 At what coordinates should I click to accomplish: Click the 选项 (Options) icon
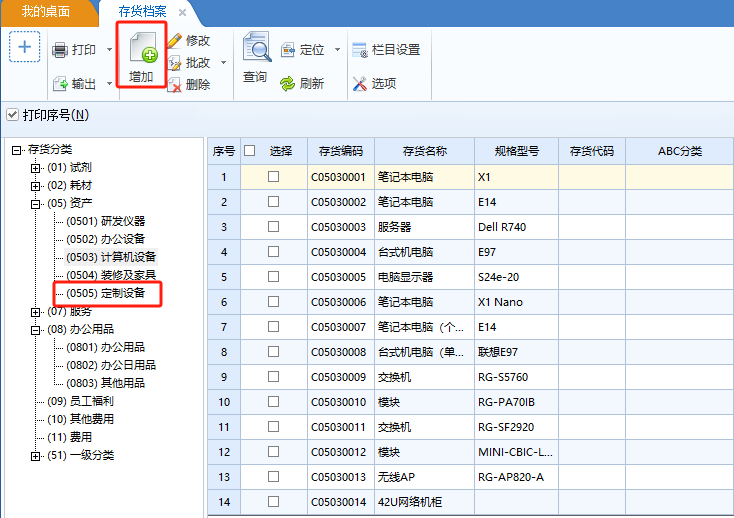click(360, 84)
